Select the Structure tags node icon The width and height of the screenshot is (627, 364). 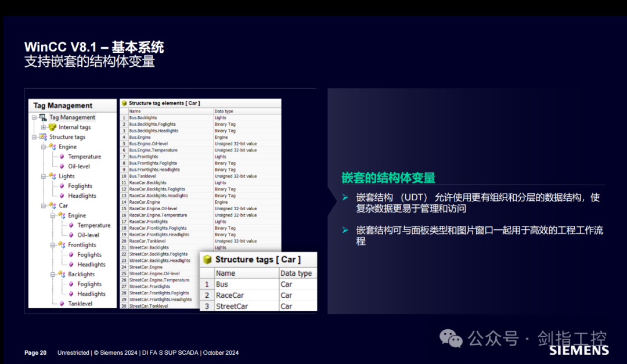pos(43,137)
